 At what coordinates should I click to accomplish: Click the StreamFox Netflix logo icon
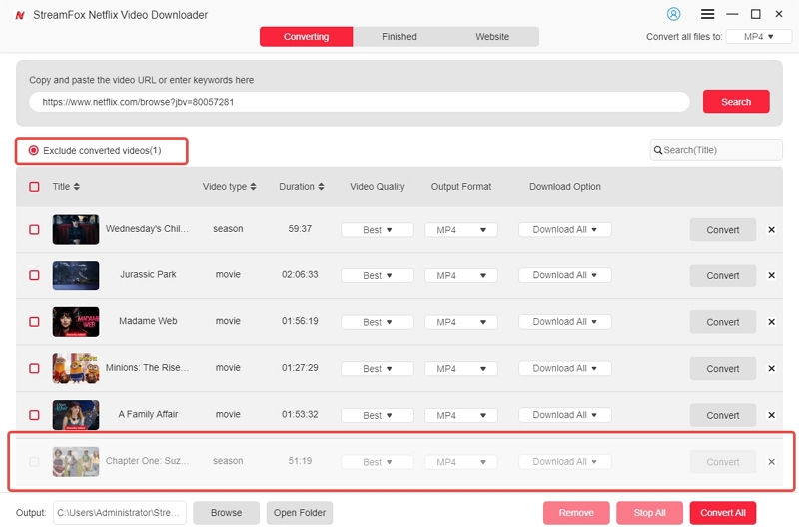[x=20, y=15]
